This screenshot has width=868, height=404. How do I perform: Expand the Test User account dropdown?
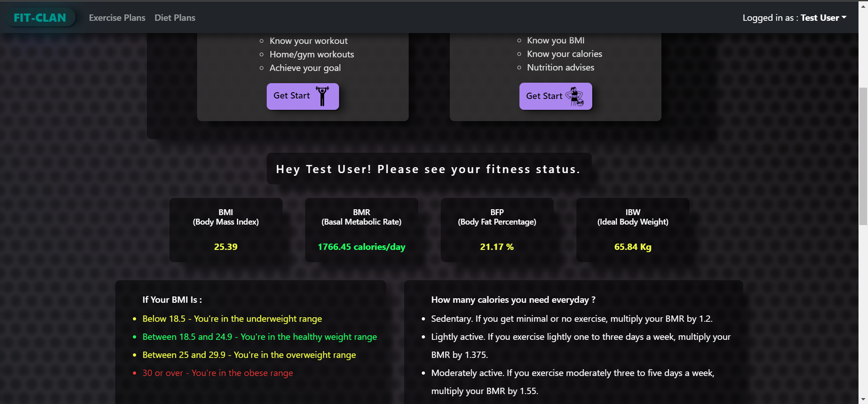[823, 18]
